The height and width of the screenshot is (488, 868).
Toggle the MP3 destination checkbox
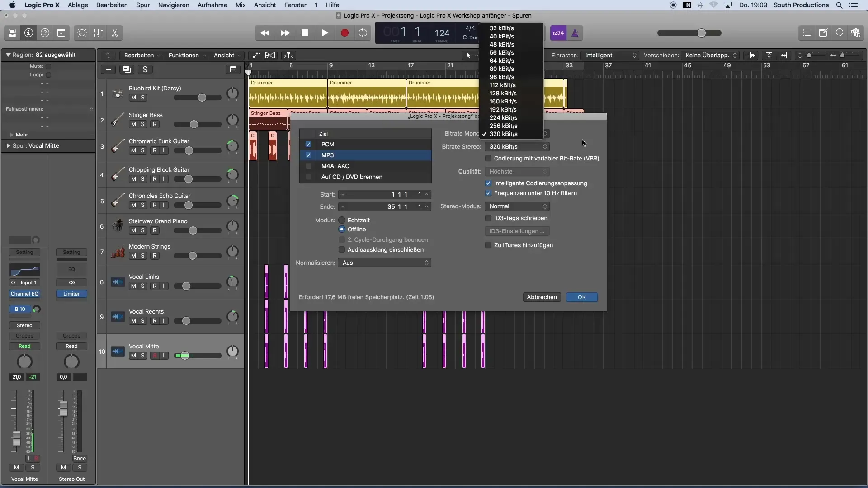(308, 155)
